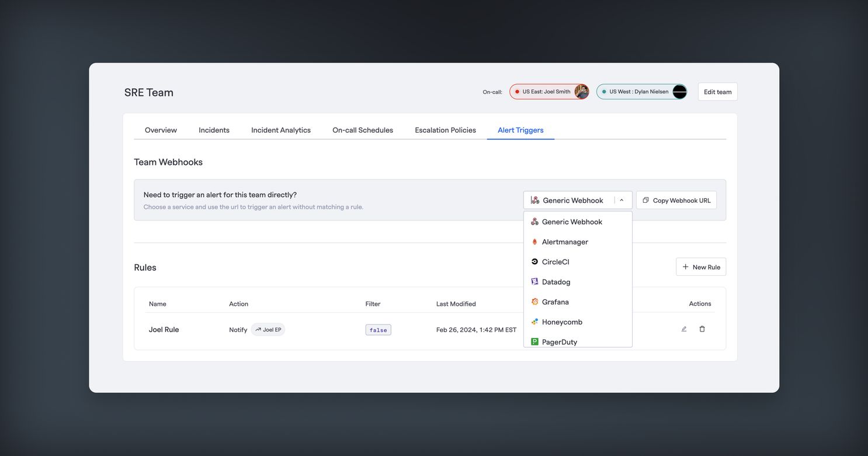Click the Filter column header
This screenshot has height=456, width=868.
coord(373,304)
